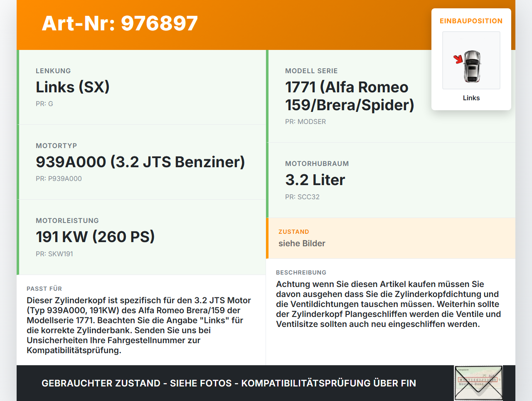532x401 pixels.
Task: Click the car installation position diagram
Action: click(471, 60)
